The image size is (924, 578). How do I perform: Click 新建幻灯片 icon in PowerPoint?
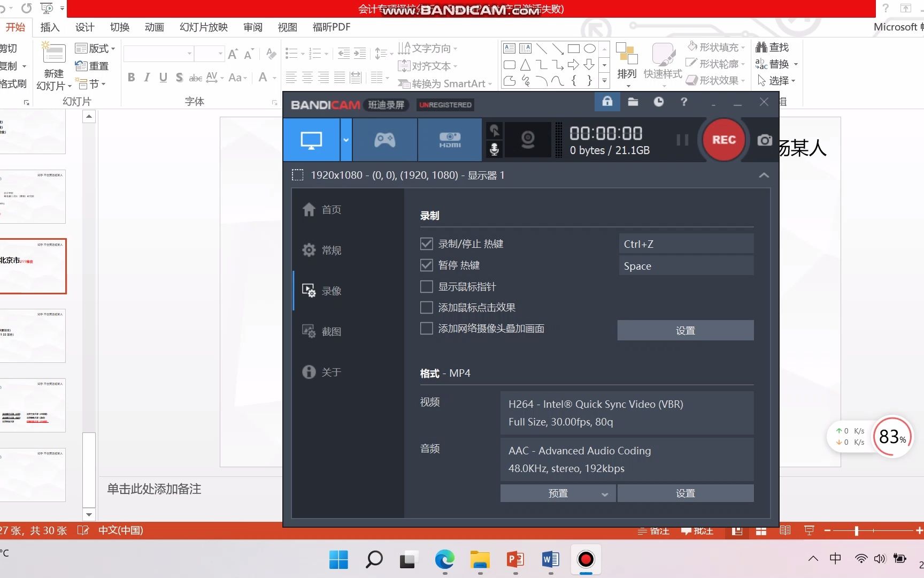click(x=54, y=54)
